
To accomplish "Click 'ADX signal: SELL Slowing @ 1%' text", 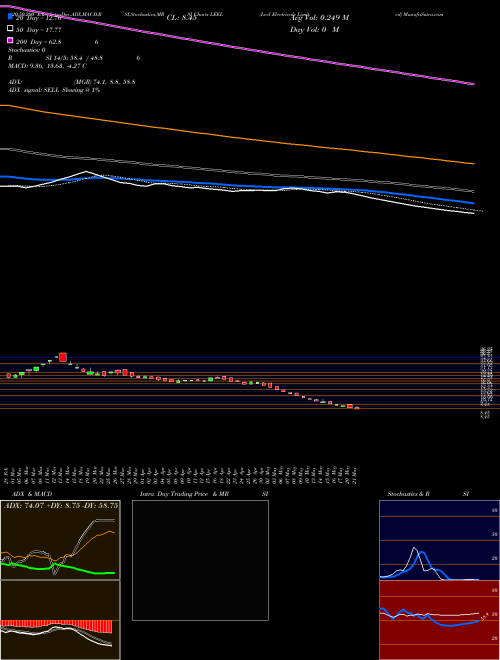I will tap(54, 90).
